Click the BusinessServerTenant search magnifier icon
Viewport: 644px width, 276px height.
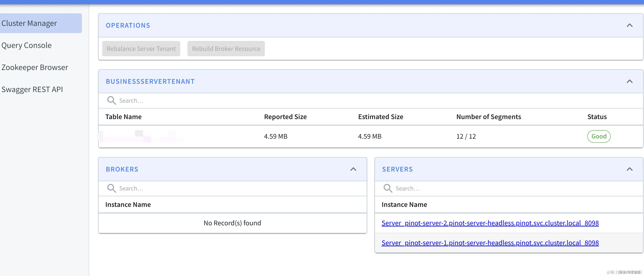[x=112, y=101]
